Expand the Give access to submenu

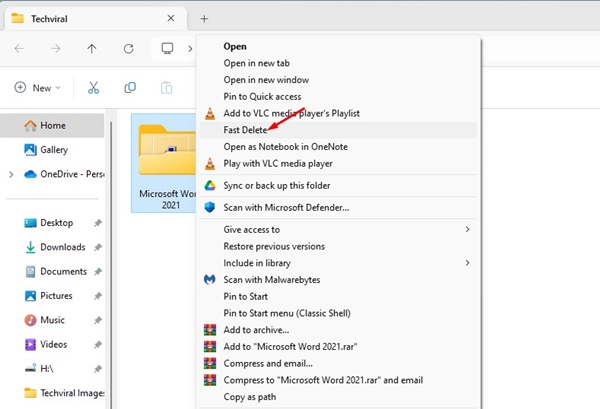tap(338, 230)
